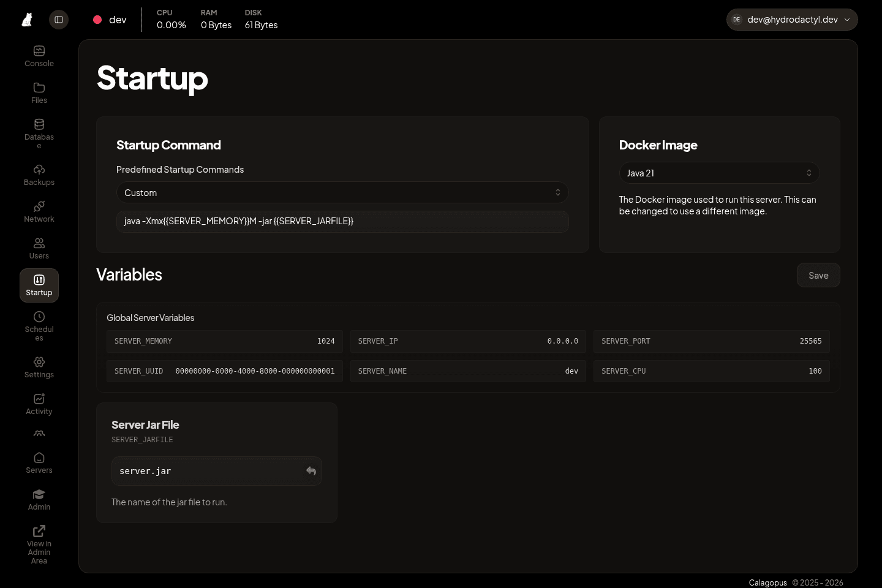
Task: Click the red server status dot
Action: 97,20
